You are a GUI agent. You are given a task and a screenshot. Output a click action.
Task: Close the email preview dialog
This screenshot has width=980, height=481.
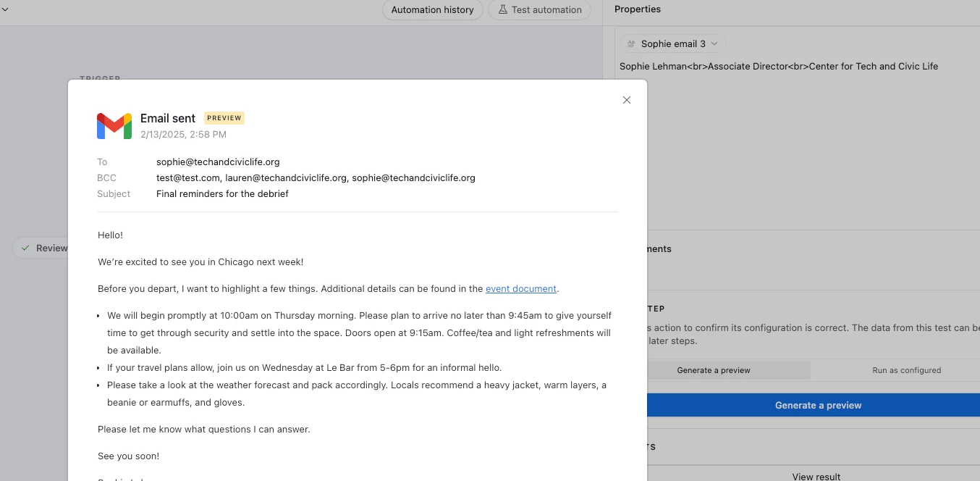627,100
